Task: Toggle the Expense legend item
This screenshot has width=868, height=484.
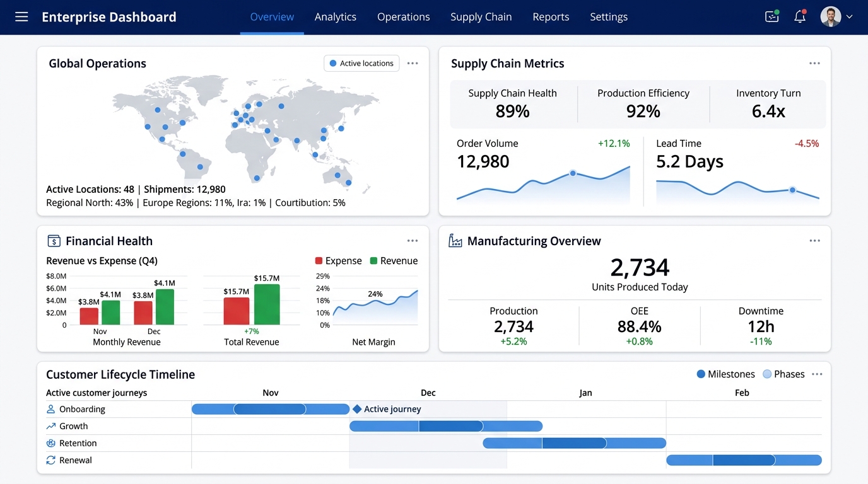Action: coord(338,261)
